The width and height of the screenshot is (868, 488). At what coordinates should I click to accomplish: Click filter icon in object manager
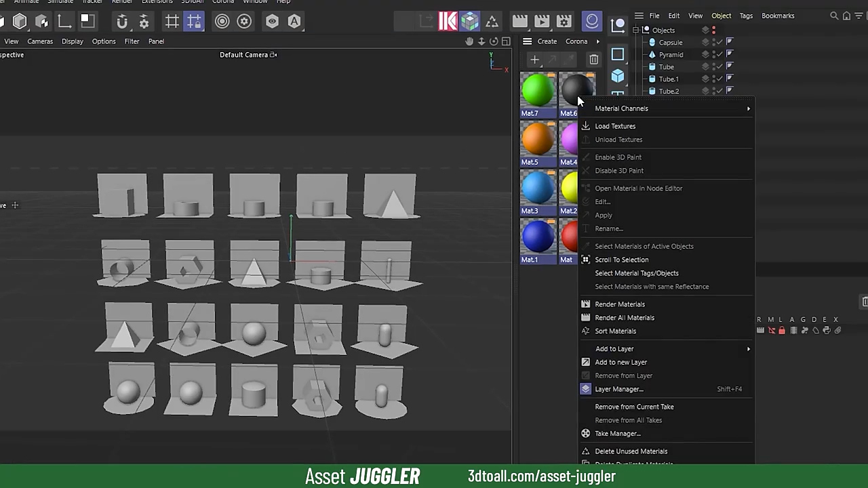click(x=858, y=16)
